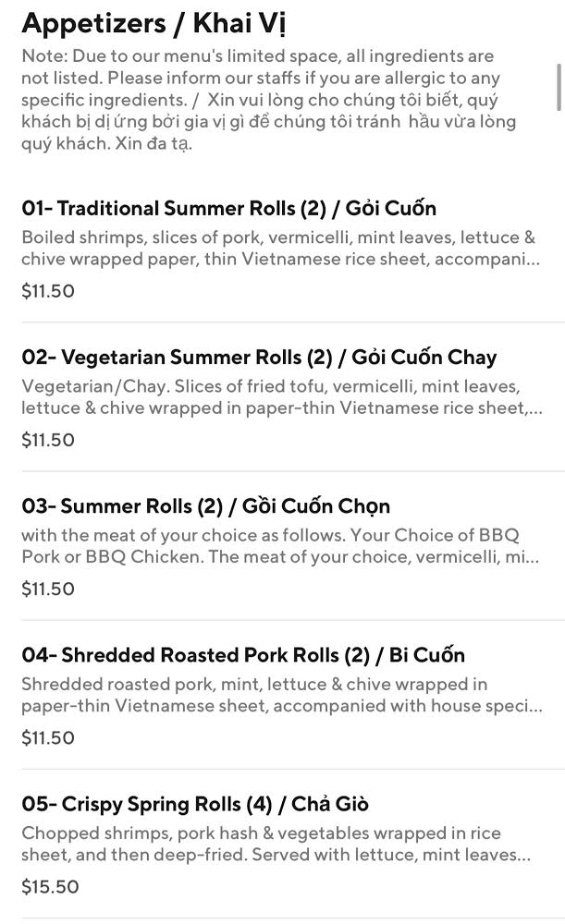Expand the 'Vegetarian/Chay. Slices of fried tofu' description
The height and width of the screenshot is (924, 565).
click(277, 397)
